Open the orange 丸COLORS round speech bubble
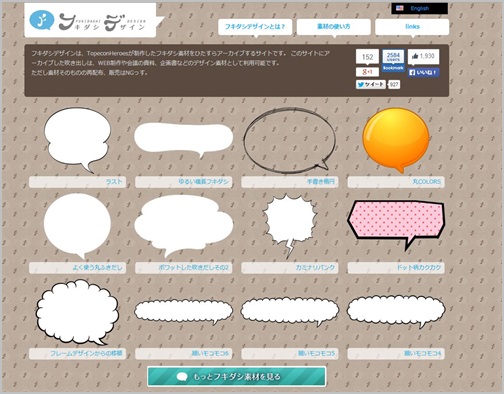Viewport: 504px width, 394px height. (x=396, y=140)
